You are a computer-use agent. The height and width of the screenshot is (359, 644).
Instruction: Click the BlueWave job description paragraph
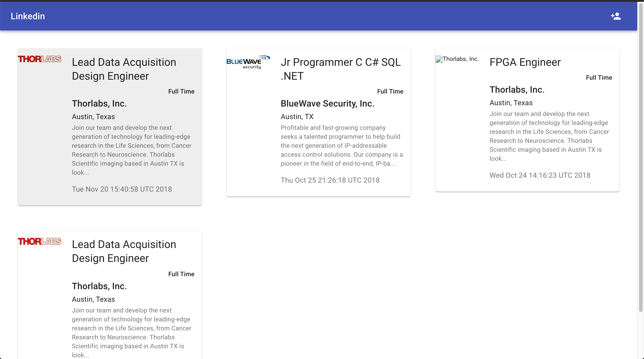coord(341,145)
